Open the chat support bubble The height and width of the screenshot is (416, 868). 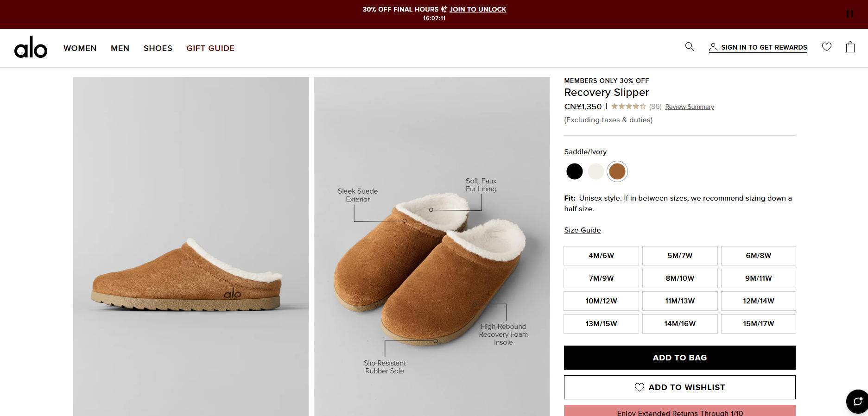857,401
